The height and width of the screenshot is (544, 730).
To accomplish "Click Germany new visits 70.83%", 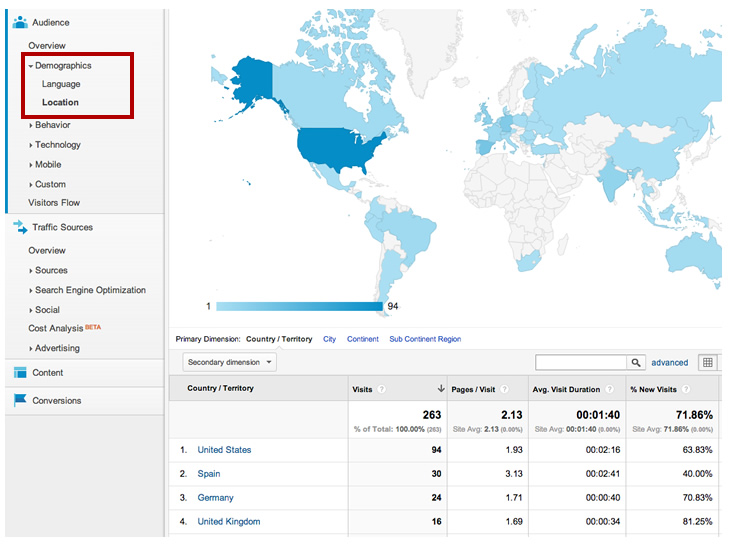I will click(697, 497).
